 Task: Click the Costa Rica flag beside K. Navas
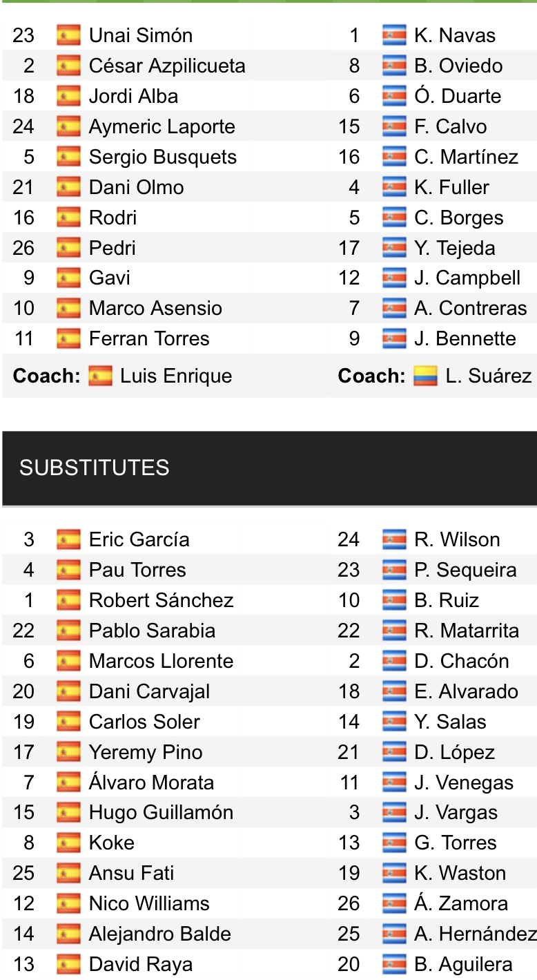click(x=393, y=35)
